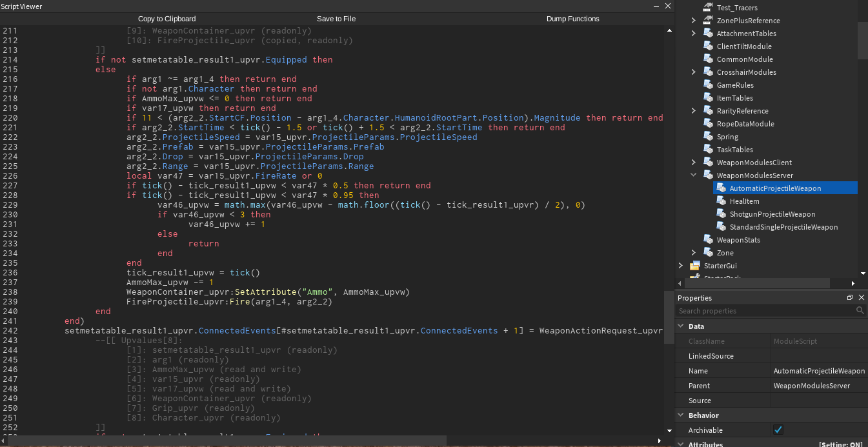This screenshot has width=868, height=447.
Task: Collapse the Data properties section
Action: tap(681, 326)
